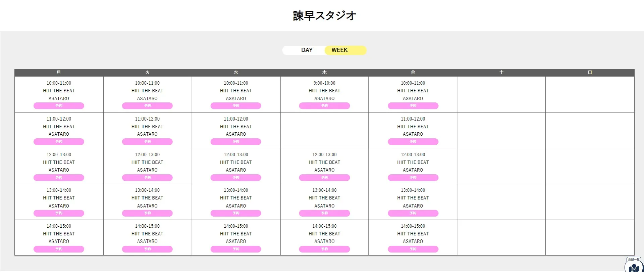Viewport: 644px width, 272px height.
Task: Reserve Tuesday 13:00-14:00 class
Action: click(147, 213)
